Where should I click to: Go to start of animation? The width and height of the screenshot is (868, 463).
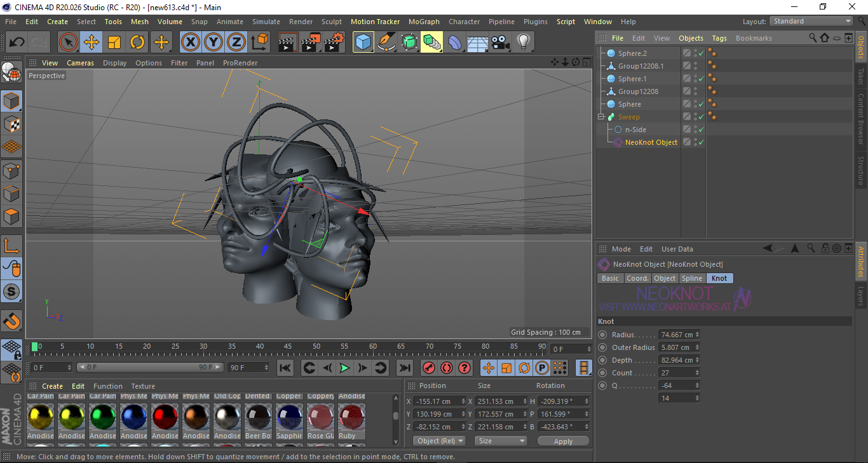click(286, 368)
